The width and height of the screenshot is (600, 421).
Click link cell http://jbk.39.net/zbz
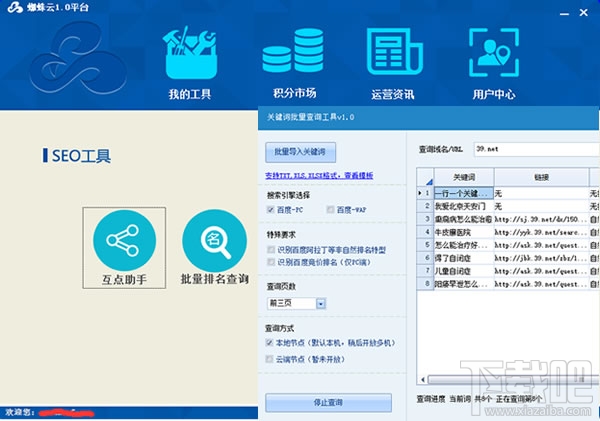pyautogui.click(x=541, y=258)
